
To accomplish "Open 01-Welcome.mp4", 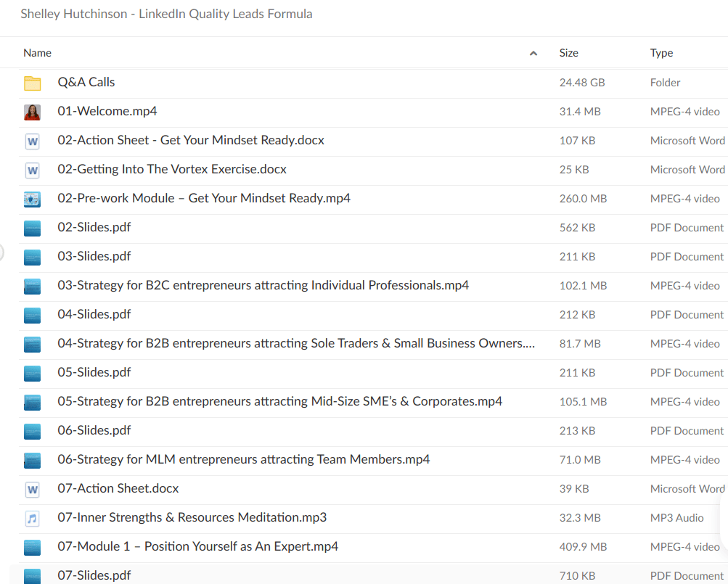I will pyautogui.click(x=107, y=111).
